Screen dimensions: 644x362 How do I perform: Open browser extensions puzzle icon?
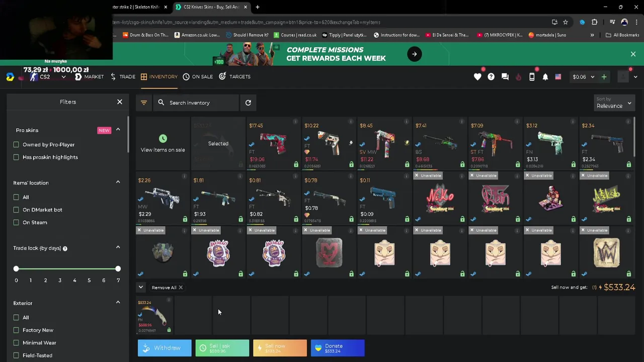pyautogui.click(x=594, y=22)
